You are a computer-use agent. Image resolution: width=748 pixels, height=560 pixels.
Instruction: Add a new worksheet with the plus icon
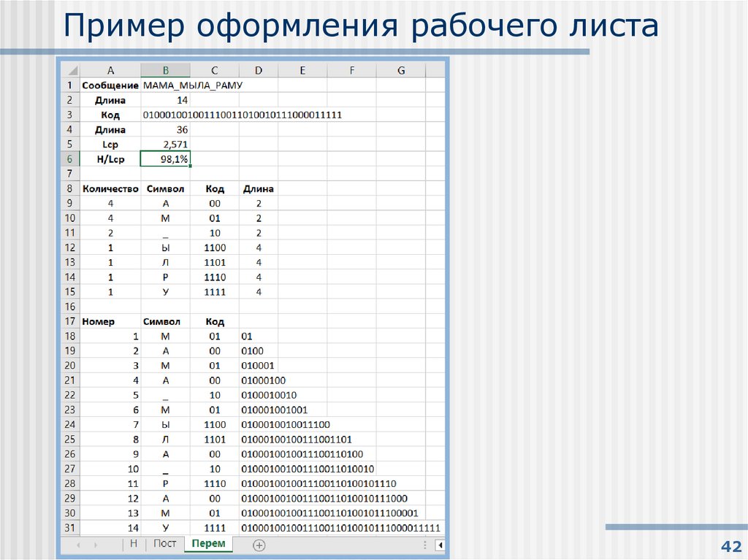coord(259,544)
